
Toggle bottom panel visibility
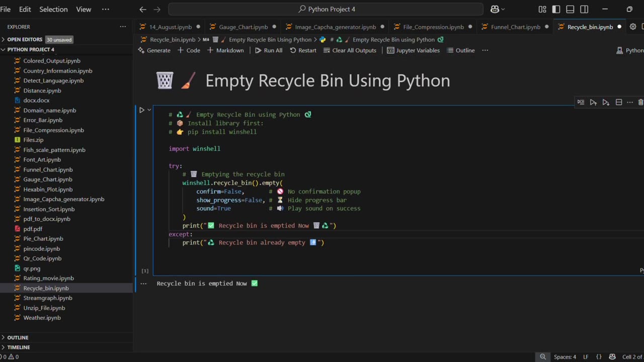pos(570,9)
